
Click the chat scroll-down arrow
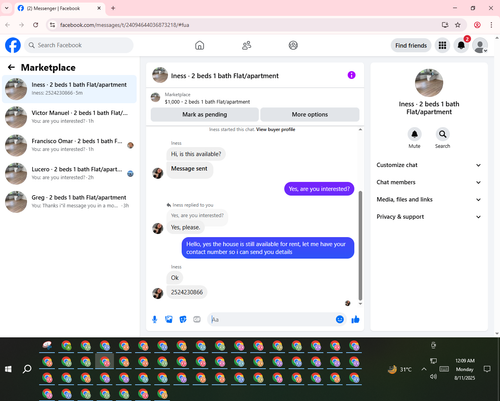point(360,304)
